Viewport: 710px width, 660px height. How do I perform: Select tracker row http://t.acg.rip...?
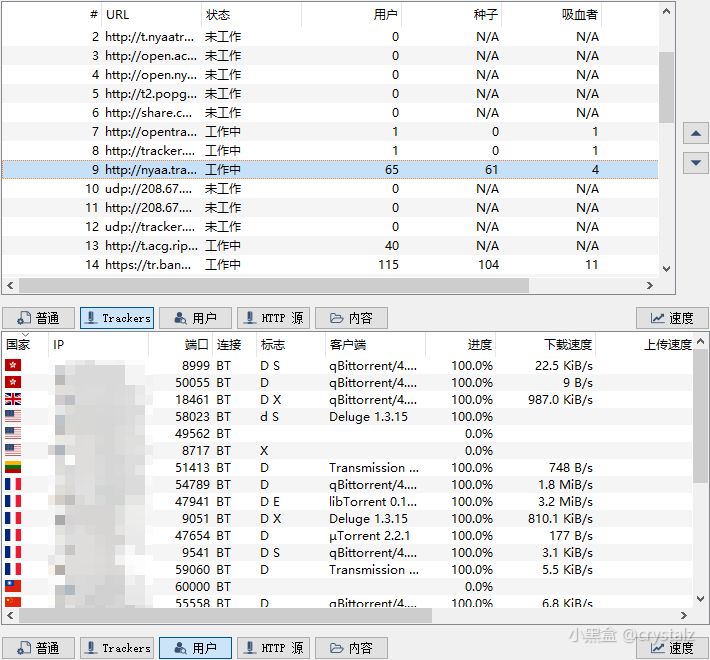(330, 245)
